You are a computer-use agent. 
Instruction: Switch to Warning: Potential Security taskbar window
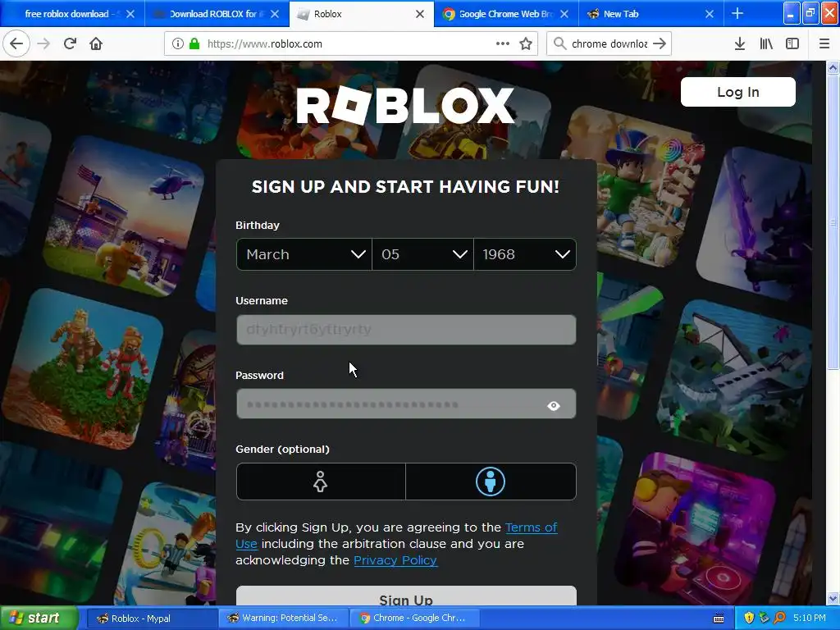pyautogui.click(x=283, y=619)
